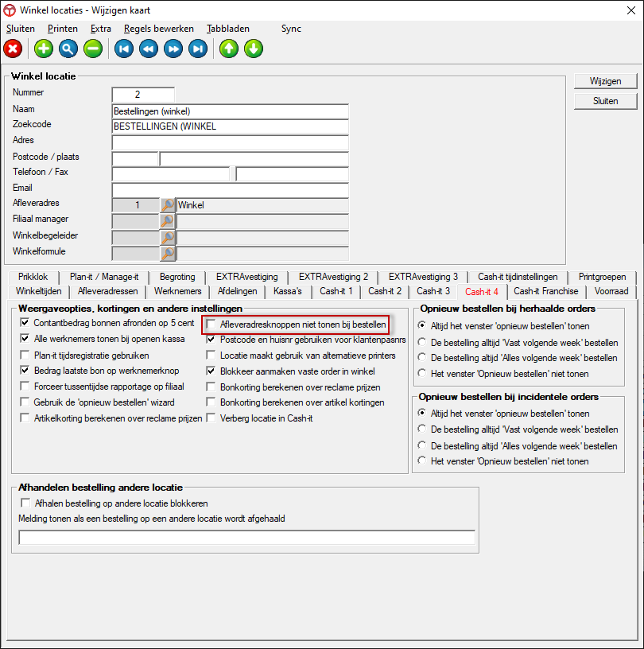Jump to the last record icon
The height and width of the screenshot is (649, 644).
[198, 49]
